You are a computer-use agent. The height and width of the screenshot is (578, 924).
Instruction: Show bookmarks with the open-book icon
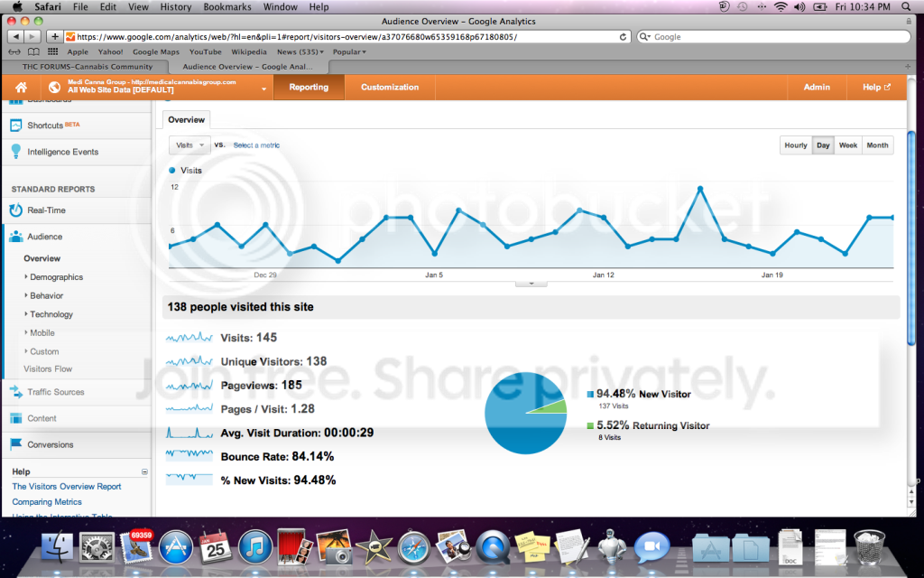click(33, 51)
